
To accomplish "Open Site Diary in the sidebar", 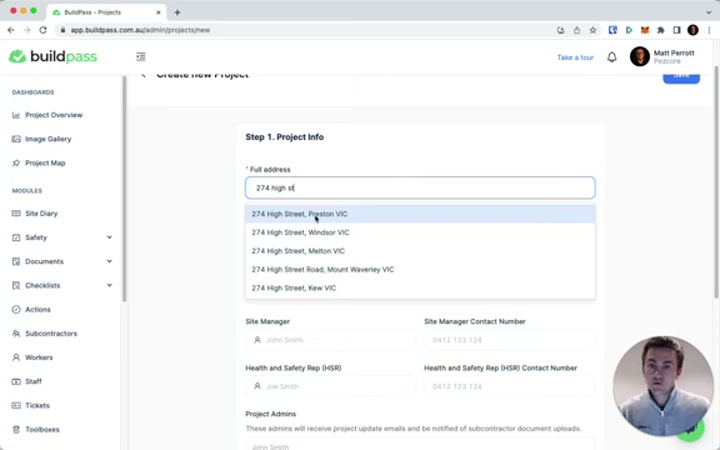I will pos(41,213).
